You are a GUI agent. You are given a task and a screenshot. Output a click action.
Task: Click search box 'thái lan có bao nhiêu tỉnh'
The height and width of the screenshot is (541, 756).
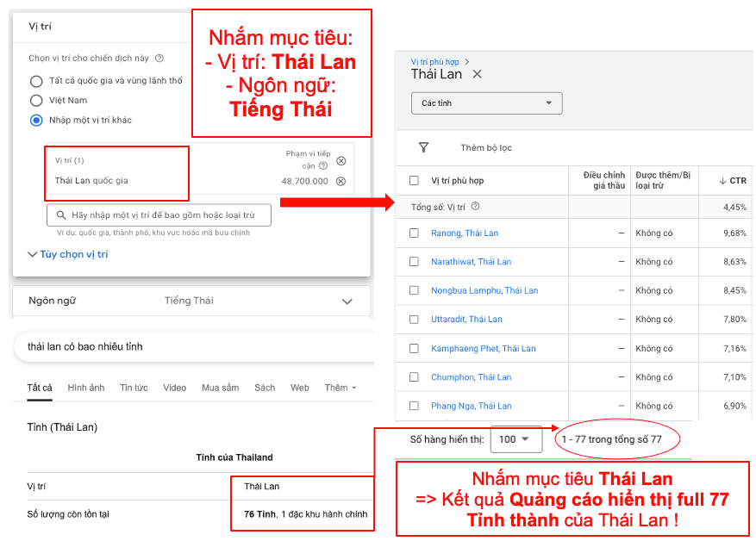[194, 347]
